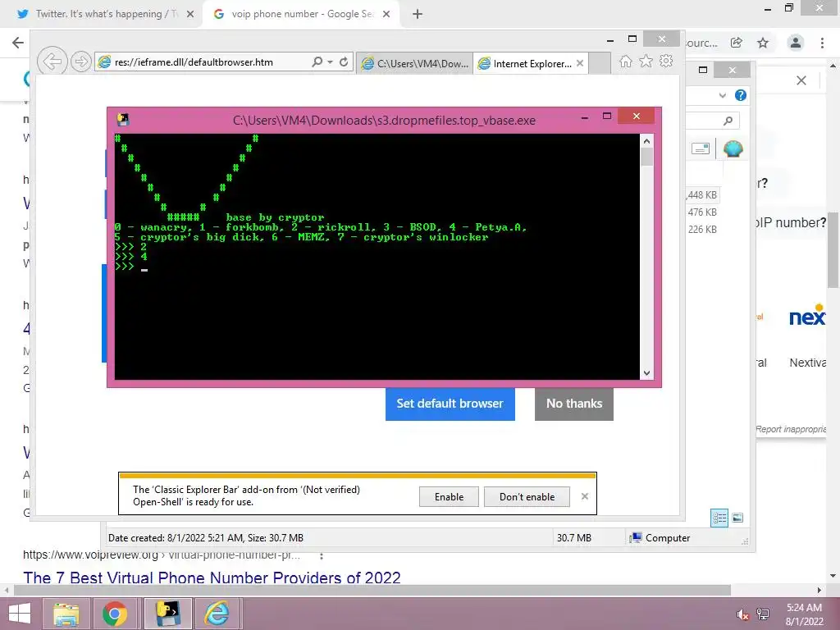Click the Explorer toolbar icon beside the shell icon

701,148
